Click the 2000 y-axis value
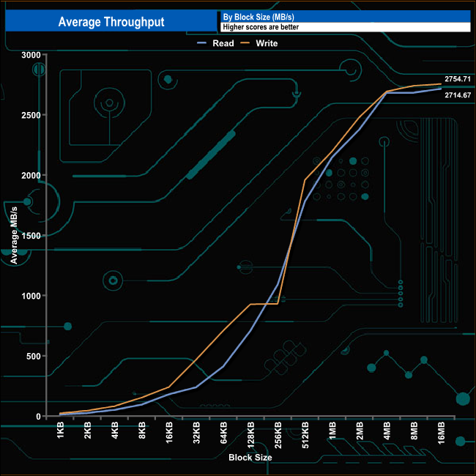 click(31, 175)
